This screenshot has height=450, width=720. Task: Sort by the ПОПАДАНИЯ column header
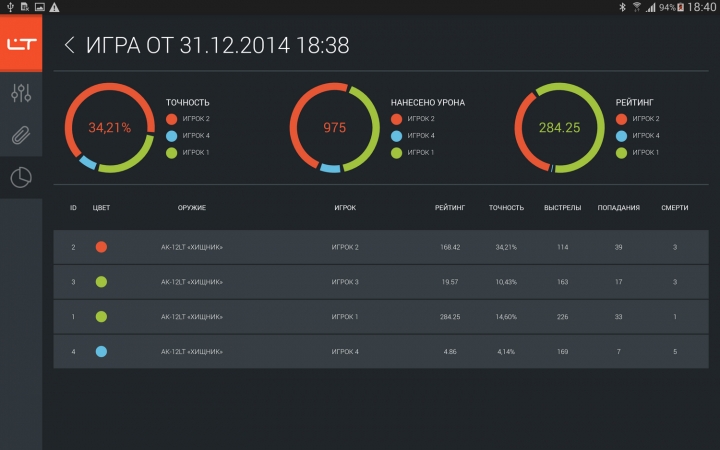point(619,208)
